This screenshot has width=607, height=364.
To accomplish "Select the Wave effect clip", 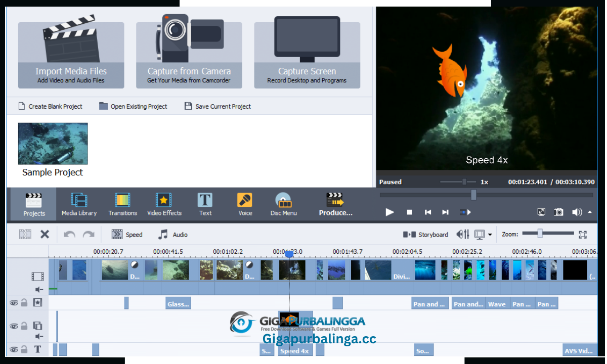I will click(497, 303).
